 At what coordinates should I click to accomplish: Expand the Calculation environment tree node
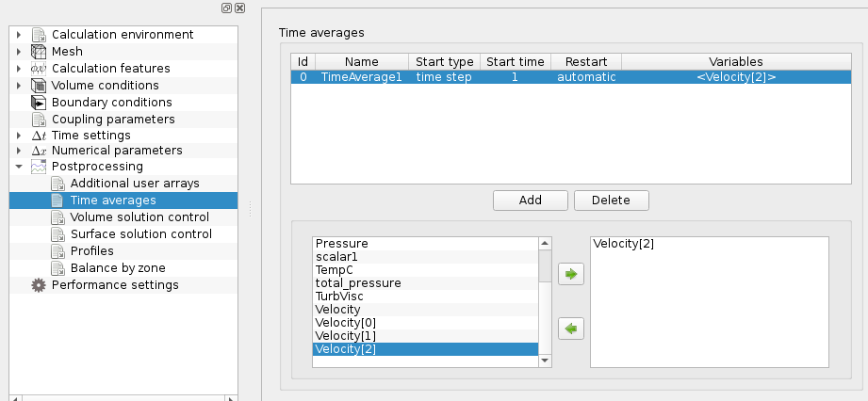pos(19,35)
